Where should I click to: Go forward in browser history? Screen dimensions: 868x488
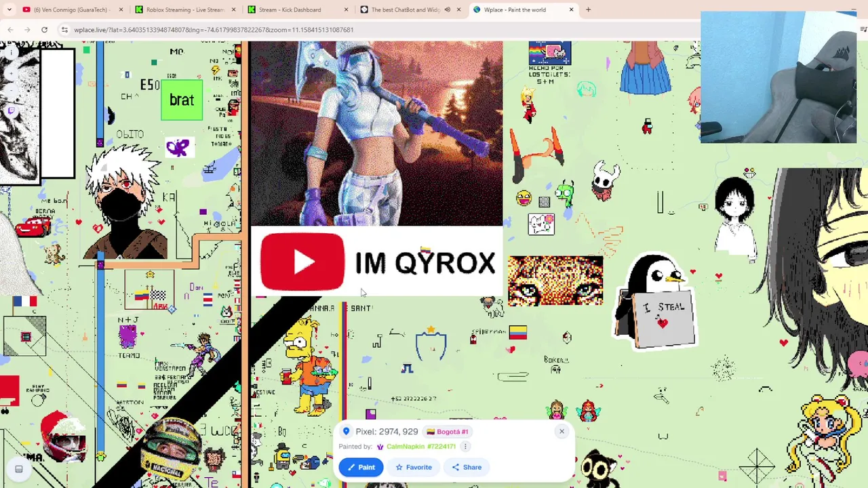point(27,30)
